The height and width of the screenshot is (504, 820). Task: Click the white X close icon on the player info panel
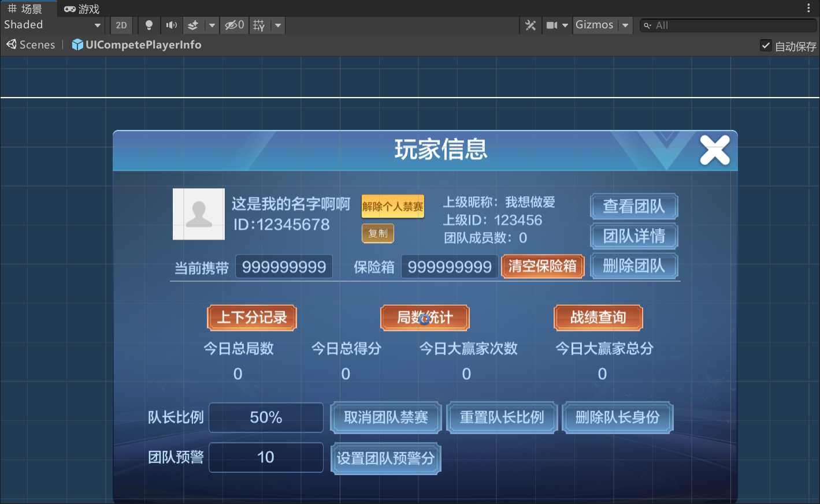click(715, 150)
